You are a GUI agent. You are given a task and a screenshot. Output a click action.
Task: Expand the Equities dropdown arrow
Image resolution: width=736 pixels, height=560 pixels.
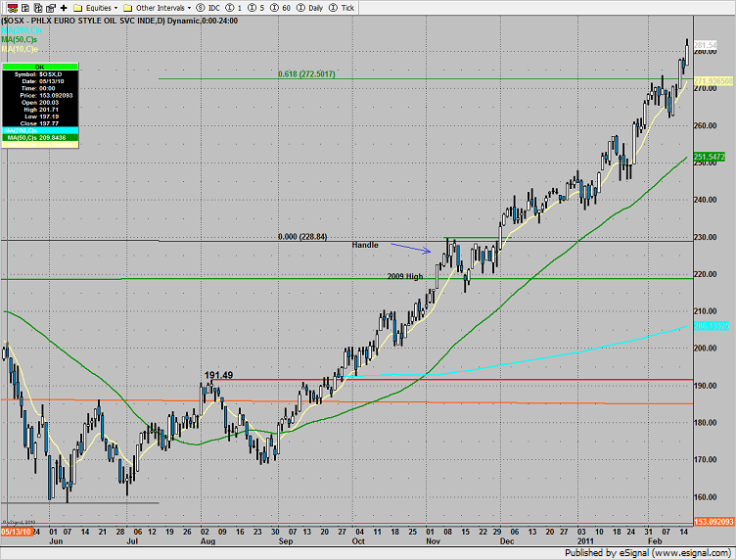pos(115,7)
